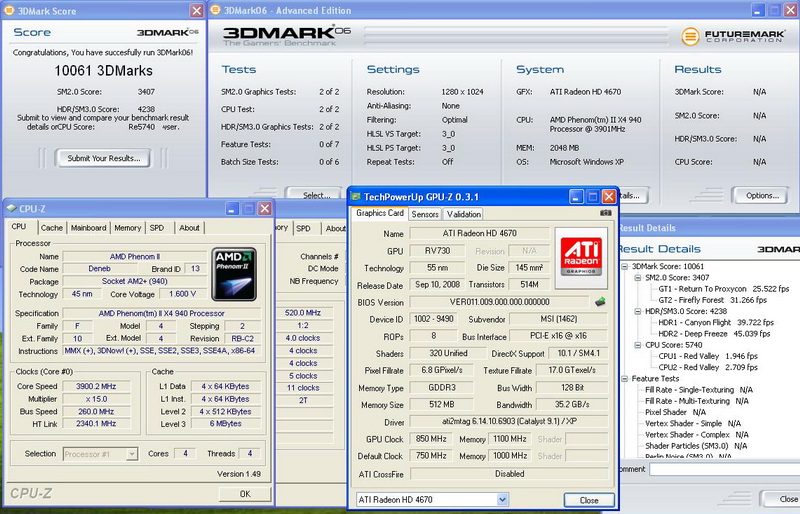Click the HT Link value 2340.1 MHz
Image resolution: width=800 pixels, height=514 pixels.
[95, 424]
